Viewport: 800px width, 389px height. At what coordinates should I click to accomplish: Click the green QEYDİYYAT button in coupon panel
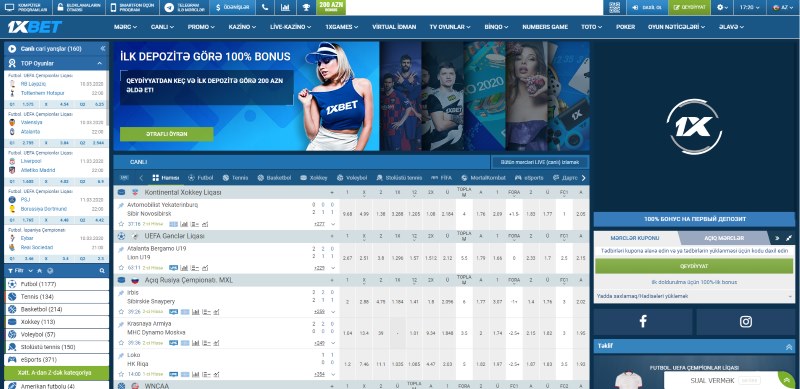(x=694, y=266)
